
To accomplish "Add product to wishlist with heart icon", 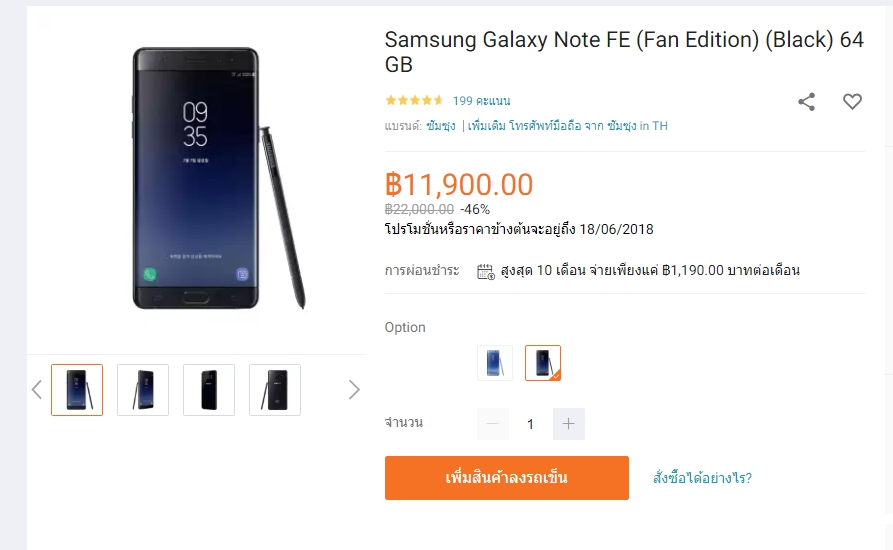I will tap(852, 101).
